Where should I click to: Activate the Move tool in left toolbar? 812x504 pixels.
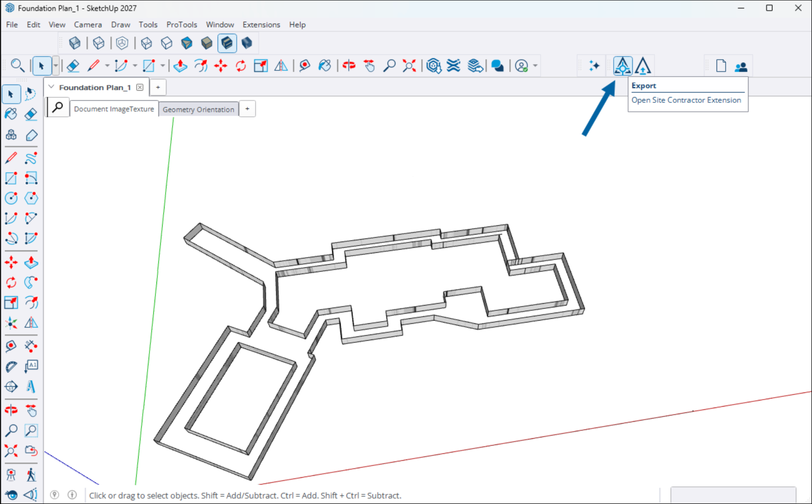tap(11, 262)
